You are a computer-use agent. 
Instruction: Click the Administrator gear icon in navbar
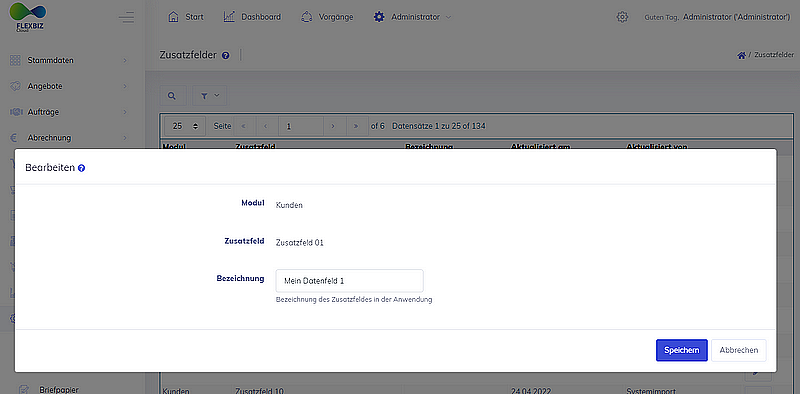pyautogui.click(x=379, y=17)
